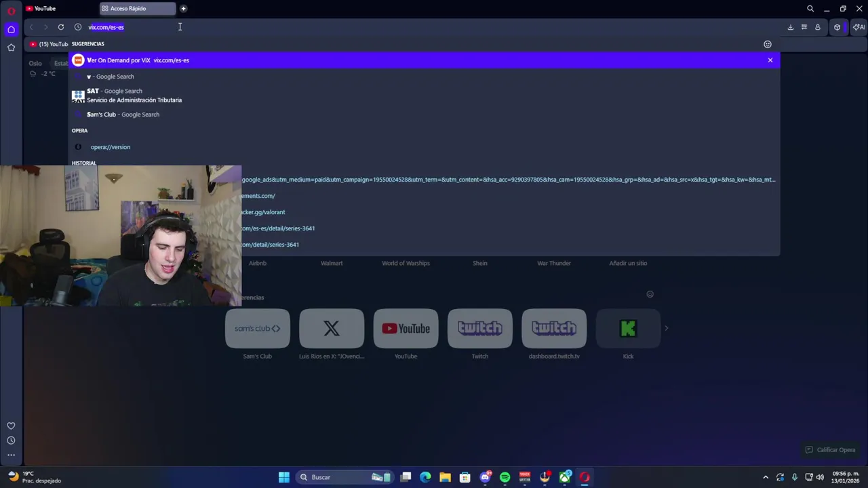This screenshot has height=488, width=868.
Task: Open YouTube speed dial tile
Action: point(406,329)
